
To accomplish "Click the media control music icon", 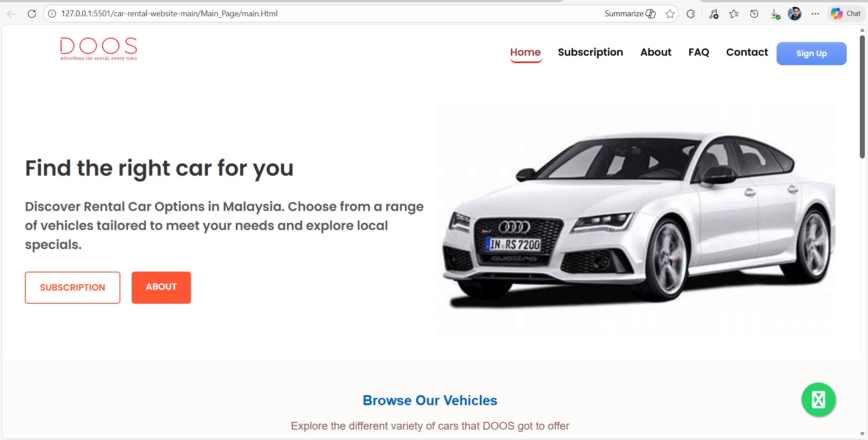I will coord(714,14).
